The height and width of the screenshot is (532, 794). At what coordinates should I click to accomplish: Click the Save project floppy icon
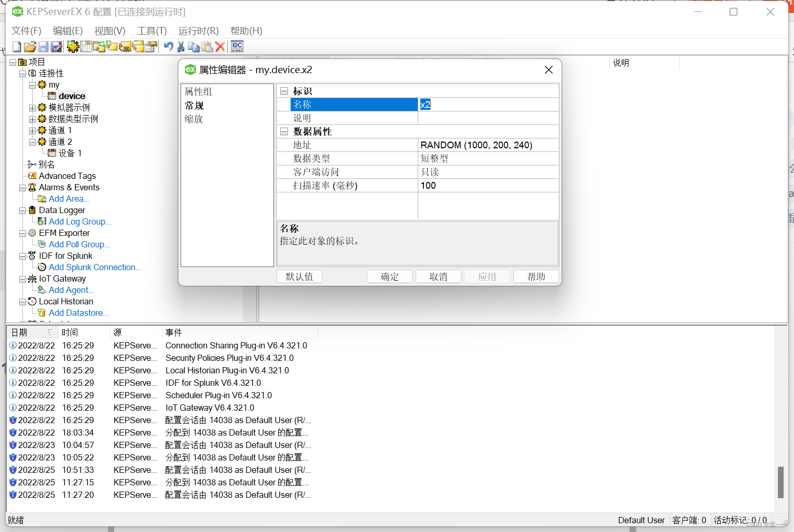click(44, 47)
